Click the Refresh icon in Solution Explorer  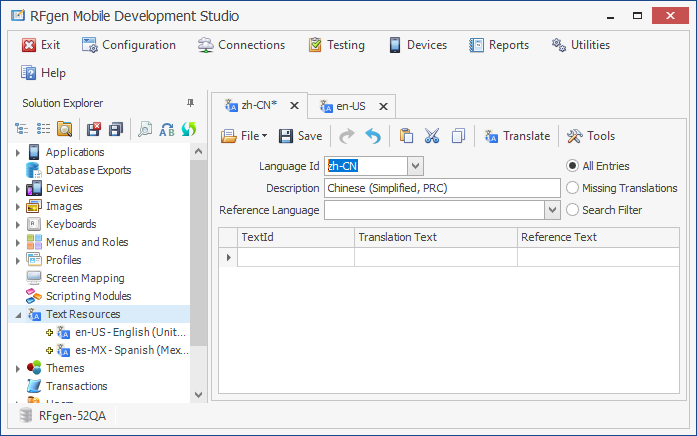[188, 129]
